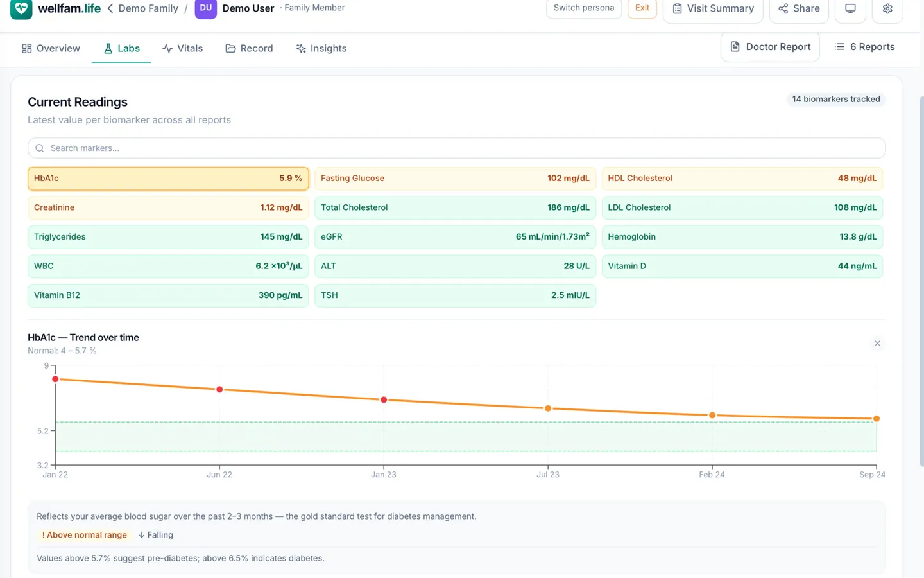924x578 pixels.
Task: Select the Fasting Glucose biomarker card
Action: [x=455, y=179]
